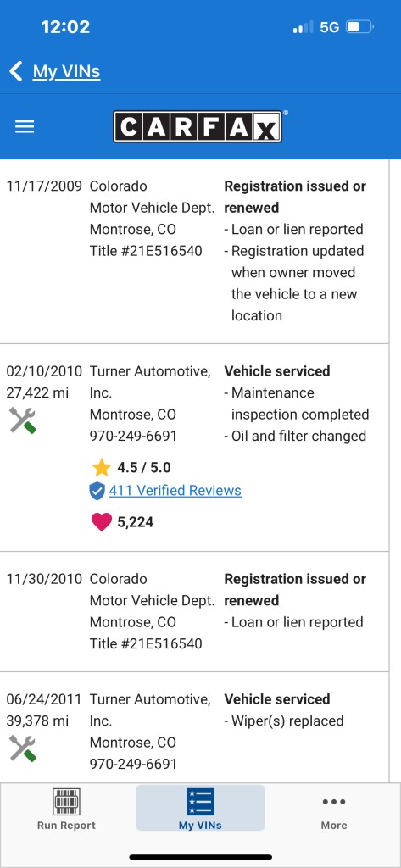Switch to the My VINs tab
Image resolution: width=401 pixels, height=868 pixels.
pos(200,808)
